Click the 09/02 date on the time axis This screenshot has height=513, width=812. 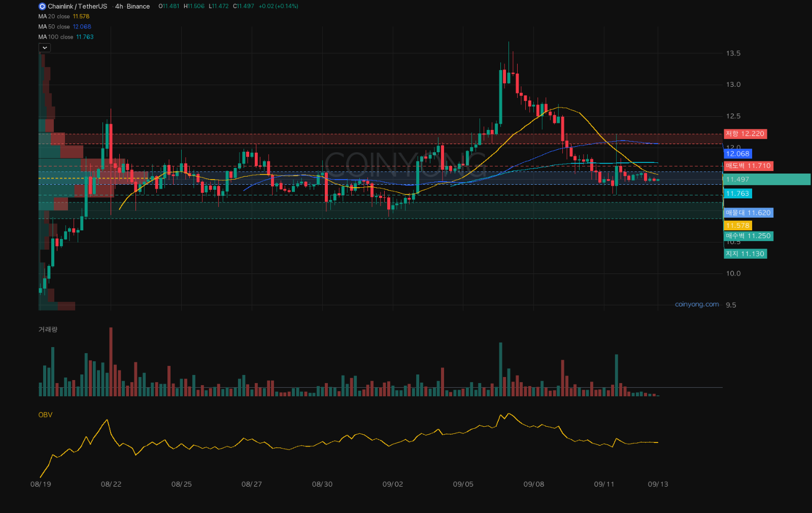(393, 484)
